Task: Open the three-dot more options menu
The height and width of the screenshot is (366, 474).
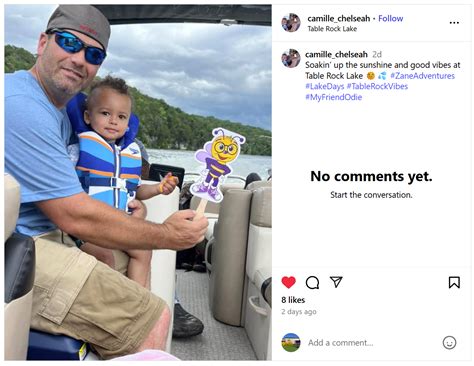Action: 454,23
